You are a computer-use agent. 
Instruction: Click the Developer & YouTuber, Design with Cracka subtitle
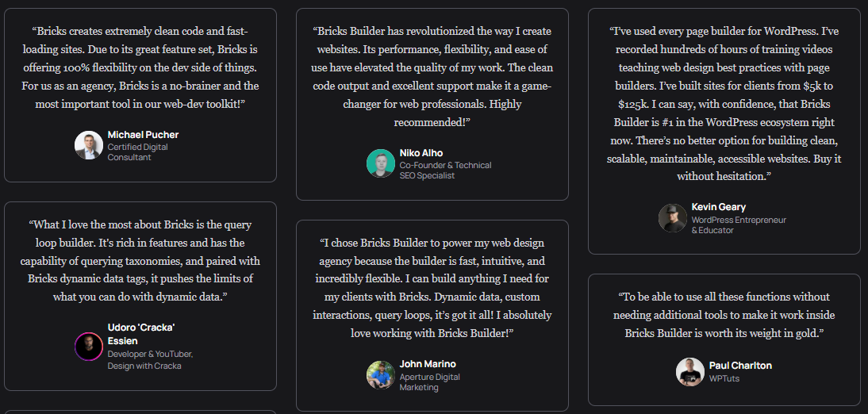[x=150, y=360]
